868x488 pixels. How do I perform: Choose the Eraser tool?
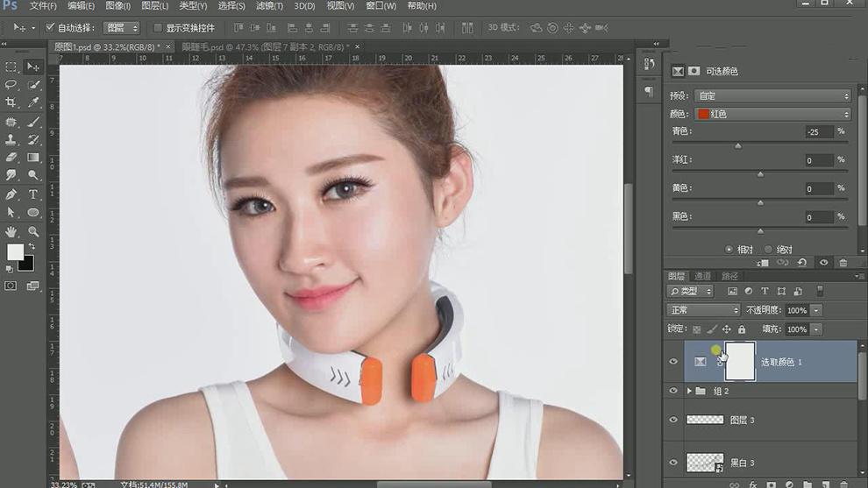(x=11, y=158)
